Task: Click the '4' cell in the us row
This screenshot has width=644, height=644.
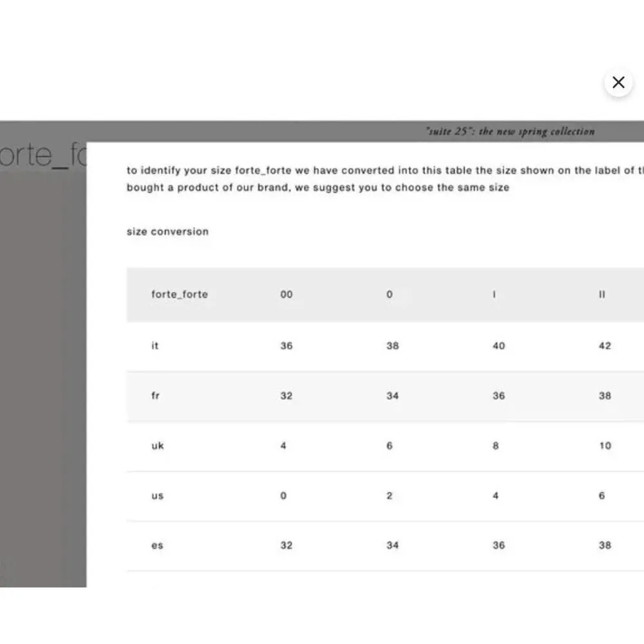Action: (x=496, y=496)
